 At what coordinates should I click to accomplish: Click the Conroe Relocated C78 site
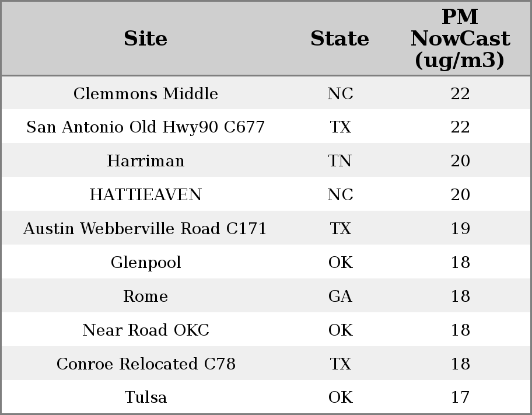pyautogui.click(x=145, y=364)
